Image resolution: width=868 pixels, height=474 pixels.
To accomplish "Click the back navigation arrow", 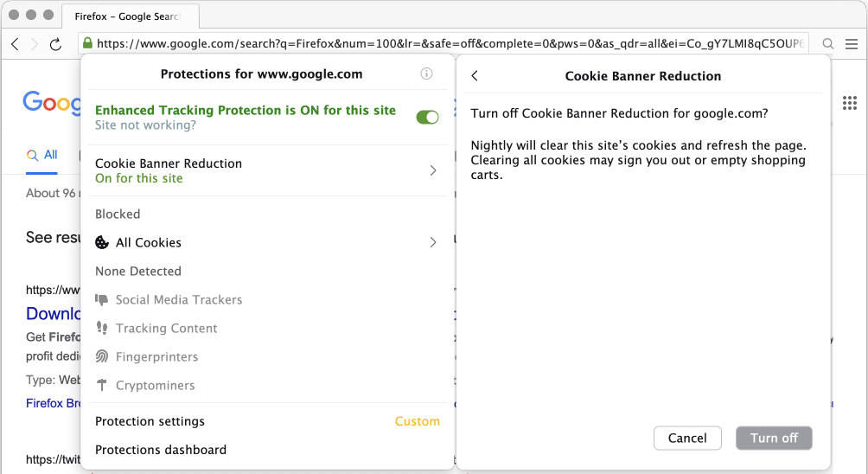I will [16, 44].
